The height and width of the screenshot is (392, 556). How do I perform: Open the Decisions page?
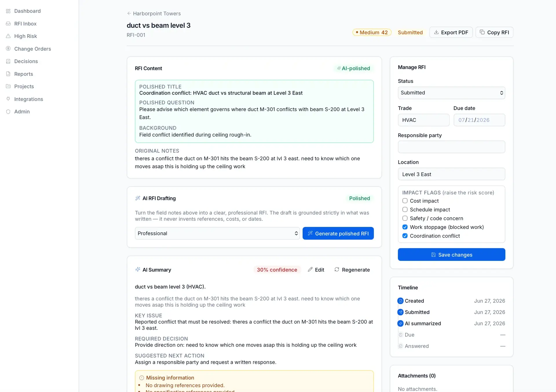click(26, 61)
